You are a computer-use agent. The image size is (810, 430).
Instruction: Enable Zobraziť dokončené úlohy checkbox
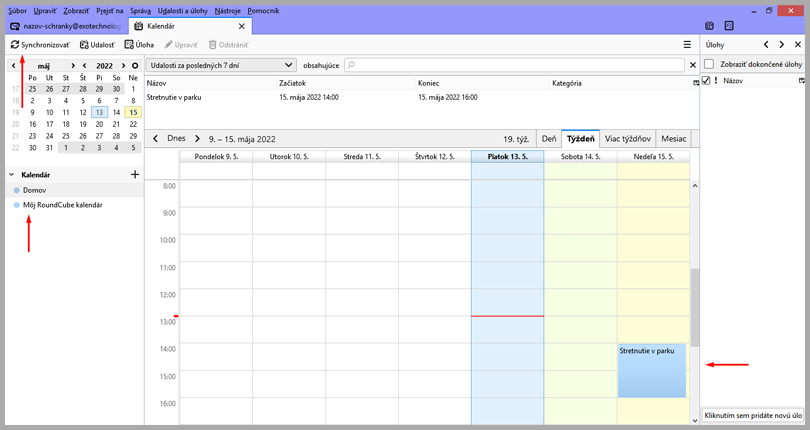[x=709, y=64]
